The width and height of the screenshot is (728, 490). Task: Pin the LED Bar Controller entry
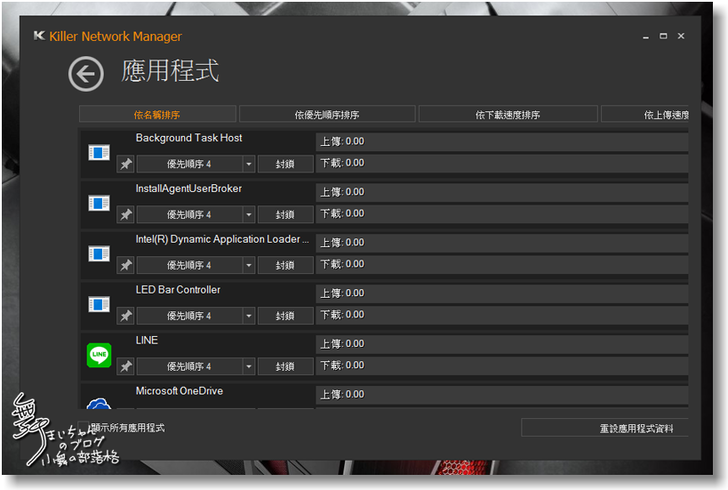tap(125, 316)
